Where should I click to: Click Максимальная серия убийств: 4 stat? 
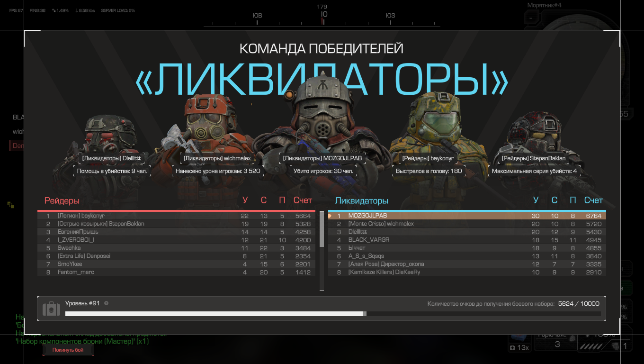534,171
